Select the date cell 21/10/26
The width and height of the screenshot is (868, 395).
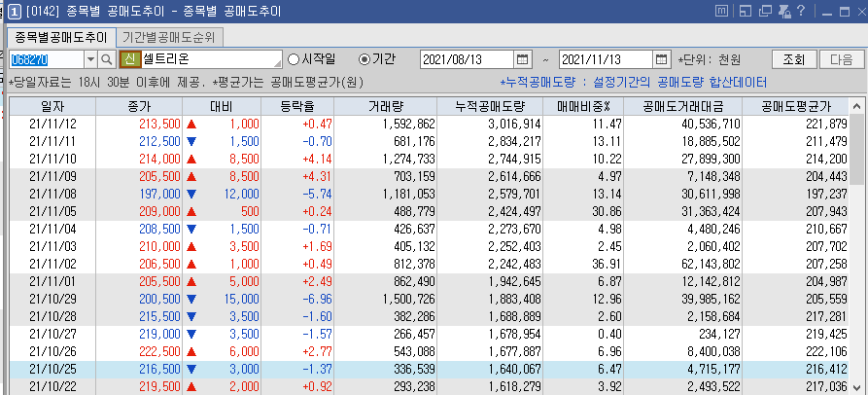(x=52, y=352)
